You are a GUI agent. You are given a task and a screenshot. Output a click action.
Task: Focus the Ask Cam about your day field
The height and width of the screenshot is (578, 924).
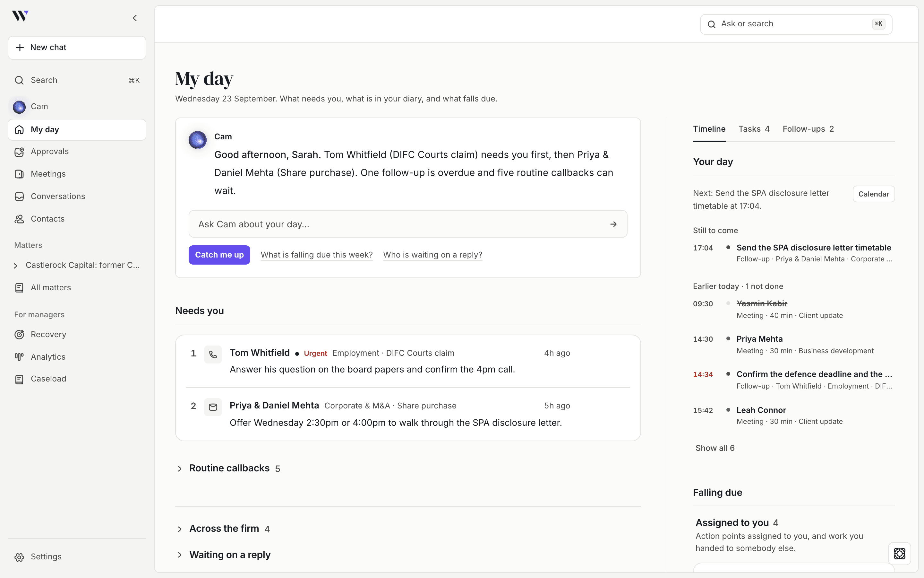coord(408,224)
